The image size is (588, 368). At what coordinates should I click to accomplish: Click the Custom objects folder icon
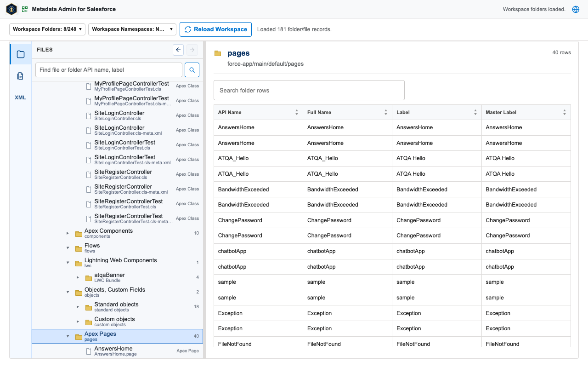click(x=89, y=322)
